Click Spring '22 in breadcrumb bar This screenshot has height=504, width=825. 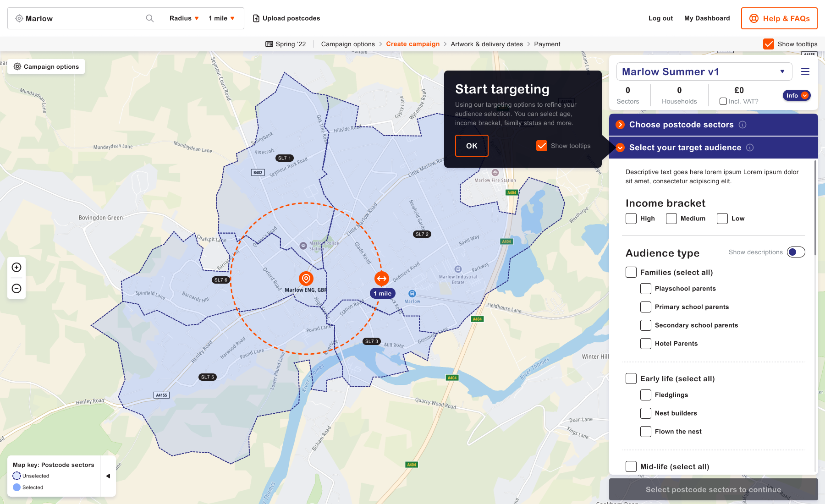[286, 44]
